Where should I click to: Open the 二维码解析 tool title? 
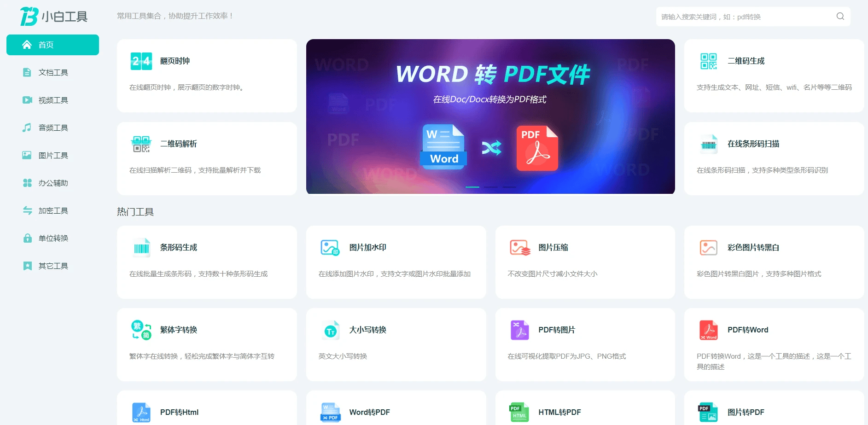tap(179, 144)
